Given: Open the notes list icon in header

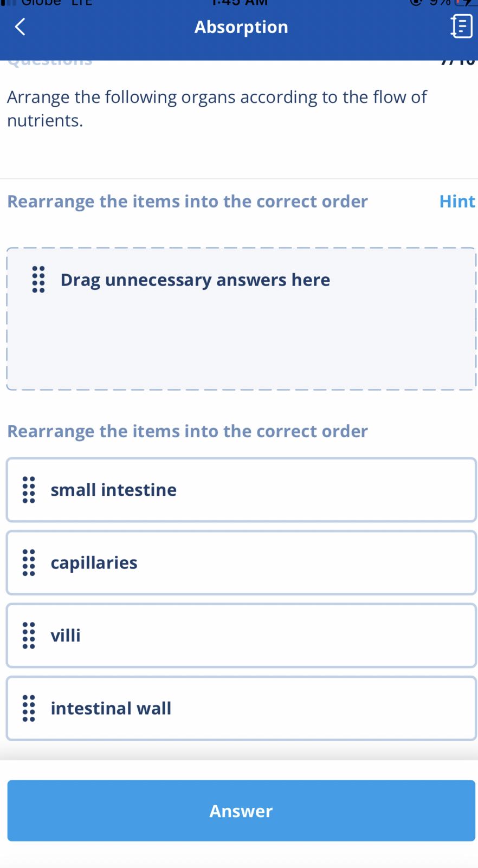Looking at the screenshot, I should tap(461, 27).
